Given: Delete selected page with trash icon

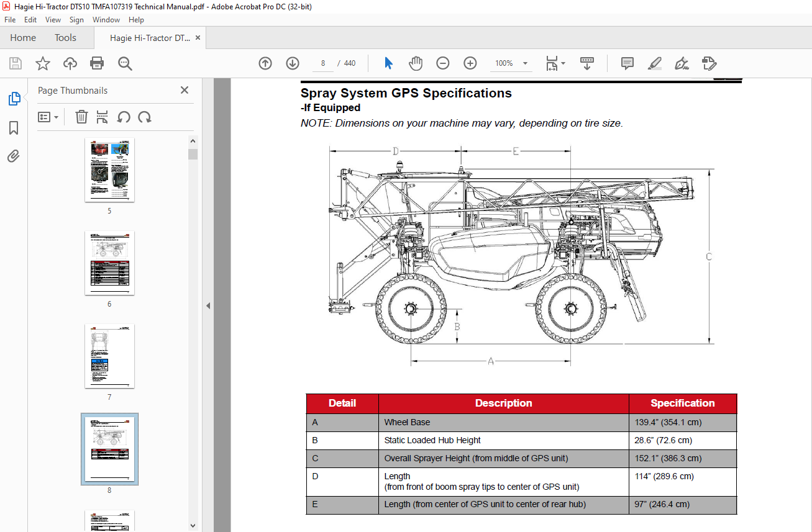Looking at the screenshot, I should click(x=81, y=117).
